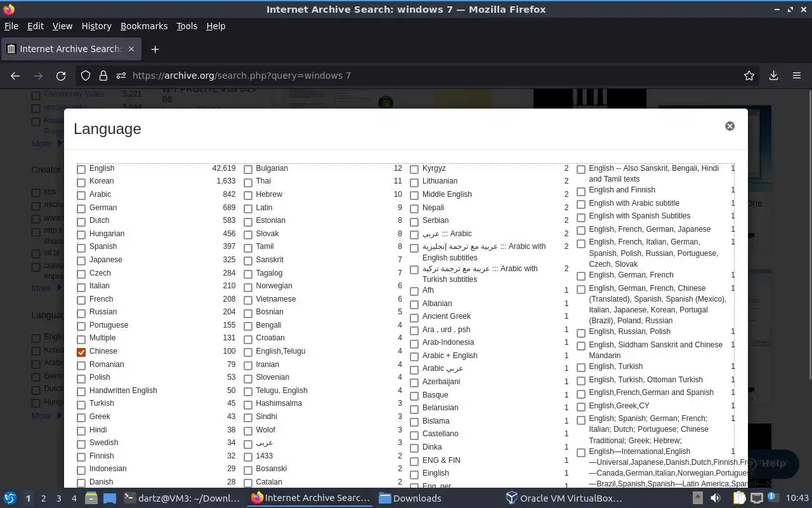Click the count 42,619 next to English
Viewport: 812px width, 508px height.
[223, 168]
